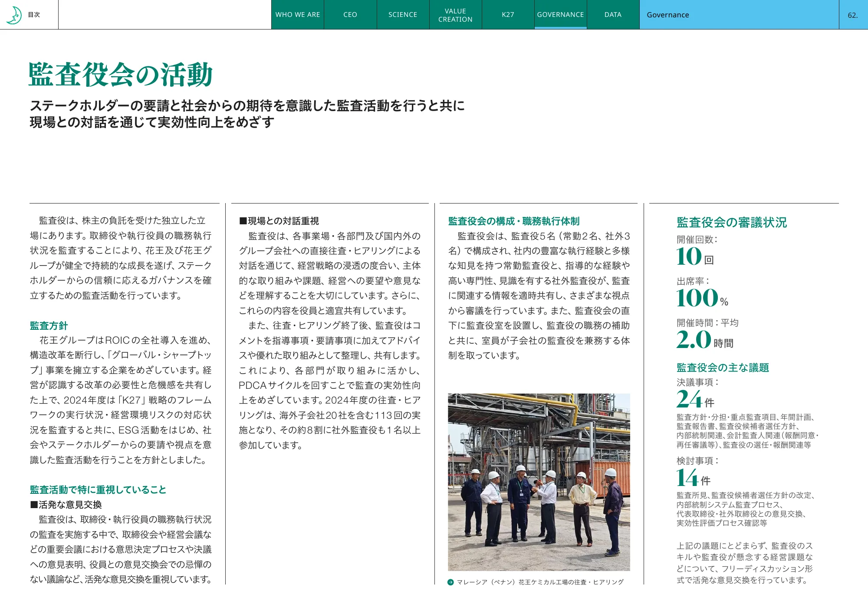Click the 監査役会の審議状況 heading

pyautogui.click(x=732, y=222)
